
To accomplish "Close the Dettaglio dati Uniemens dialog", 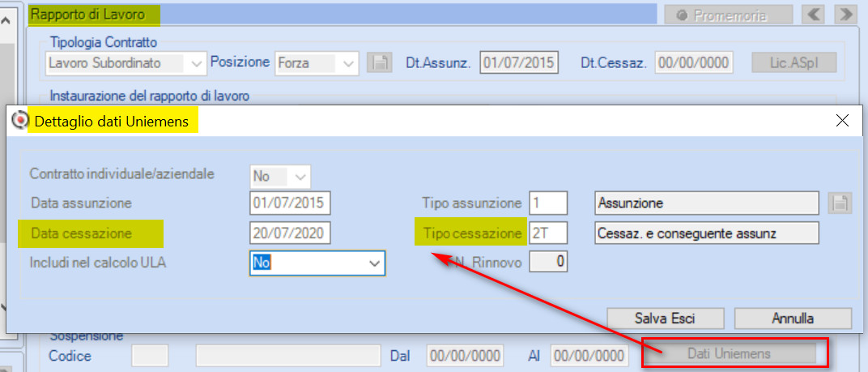I will pyautogui.click(x=842, y=120).
